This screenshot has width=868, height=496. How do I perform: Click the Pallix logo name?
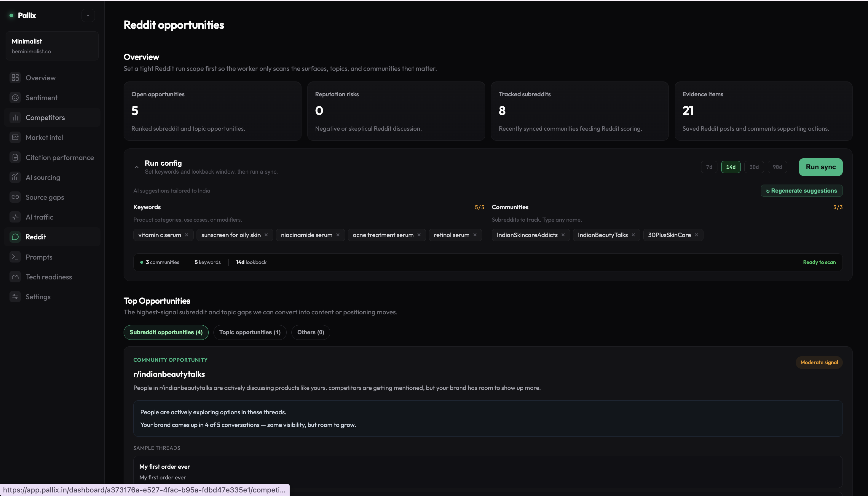(x=27, y=15)
